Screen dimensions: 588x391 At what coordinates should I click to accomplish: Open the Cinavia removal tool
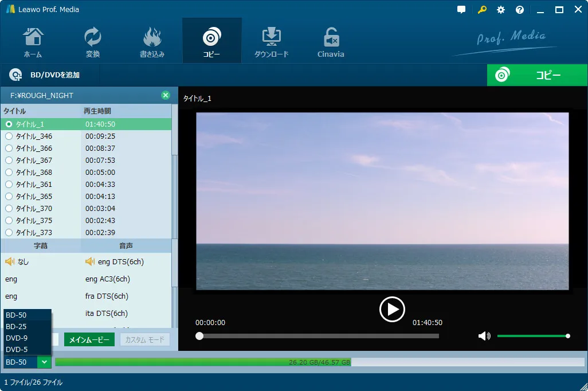331,42
